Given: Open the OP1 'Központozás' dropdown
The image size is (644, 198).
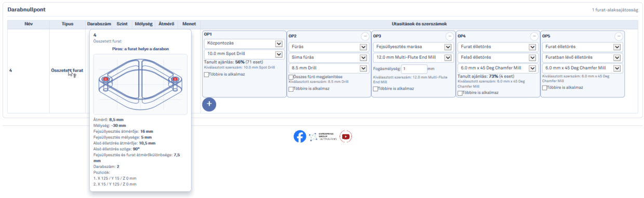Looking at the screenshot, I should point(244,43).
